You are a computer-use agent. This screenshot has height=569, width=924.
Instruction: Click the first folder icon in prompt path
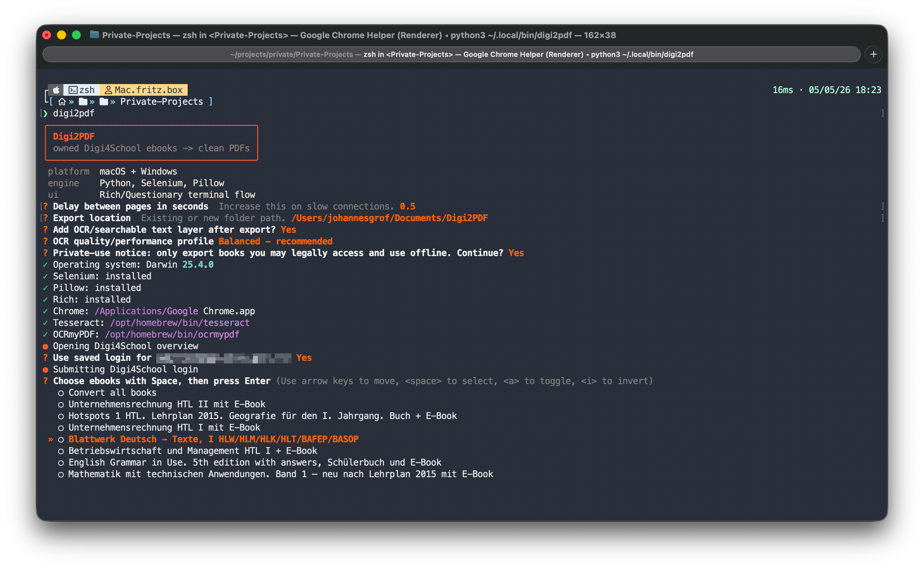click(83, 102)
